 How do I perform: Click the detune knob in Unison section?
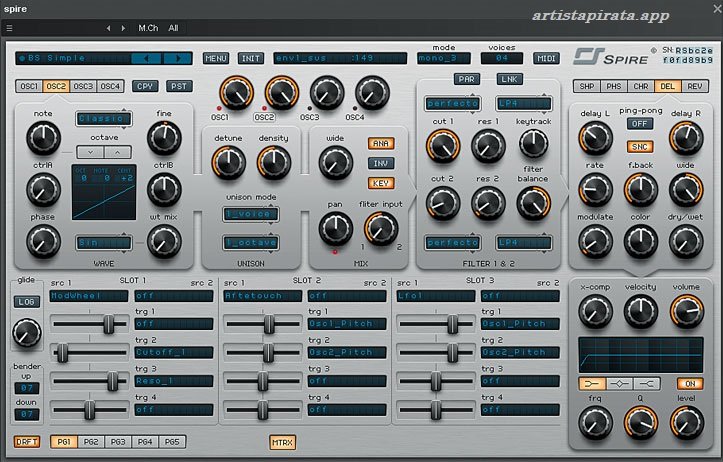(x=228, y=163)
